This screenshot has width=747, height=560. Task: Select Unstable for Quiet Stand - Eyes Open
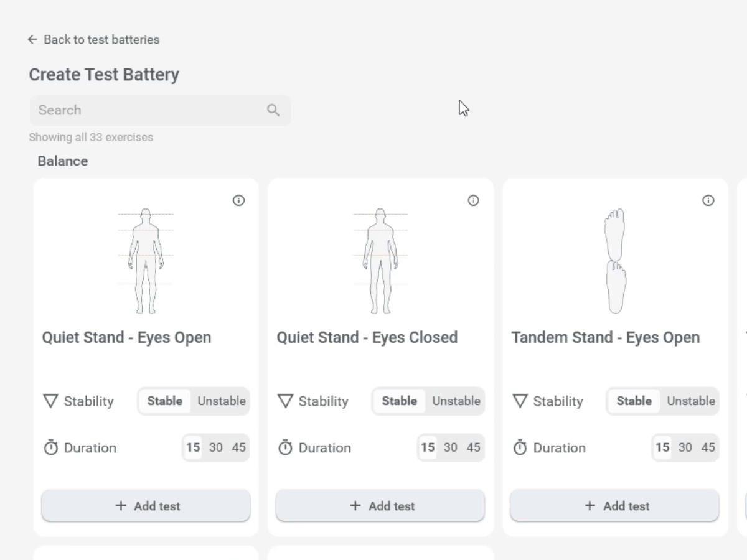222,401
